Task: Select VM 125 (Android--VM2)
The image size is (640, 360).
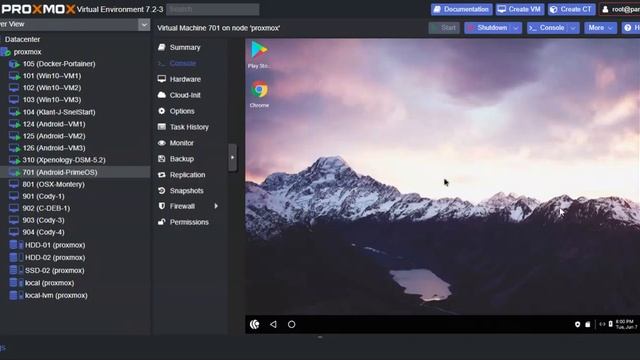Action: (54, 136)
